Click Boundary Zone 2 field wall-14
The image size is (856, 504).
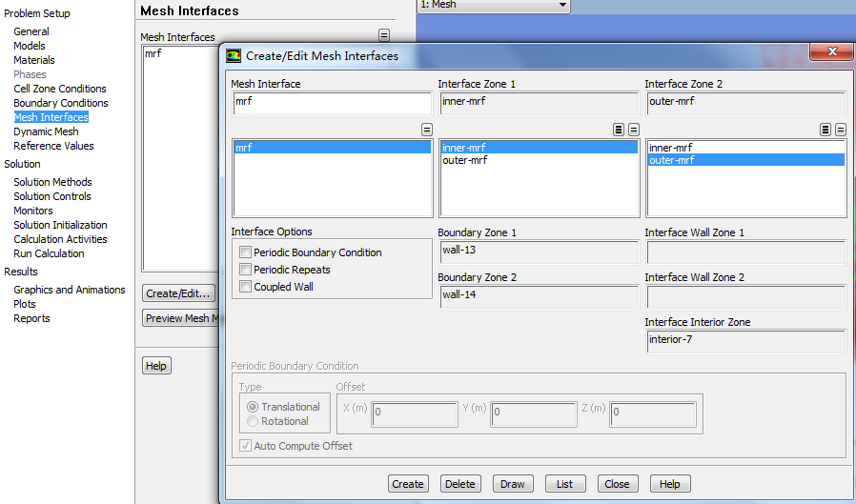pyautogui.click(x=539, y=296)
